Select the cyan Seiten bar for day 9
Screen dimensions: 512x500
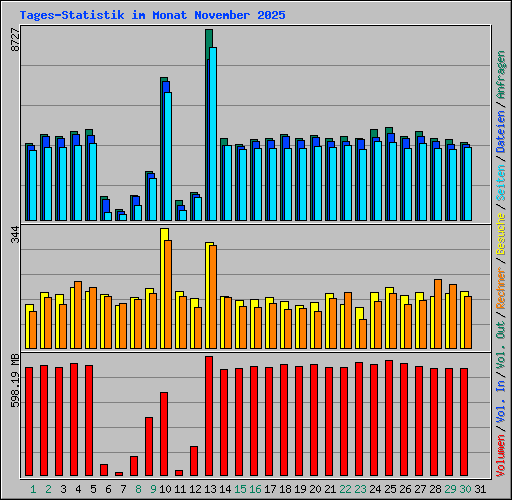point(153,199)
